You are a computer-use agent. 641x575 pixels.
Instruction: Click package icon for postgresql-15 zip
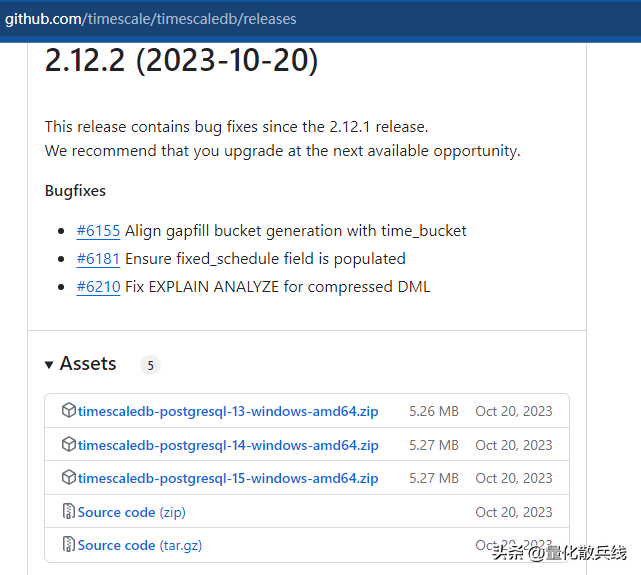(68, 478)
